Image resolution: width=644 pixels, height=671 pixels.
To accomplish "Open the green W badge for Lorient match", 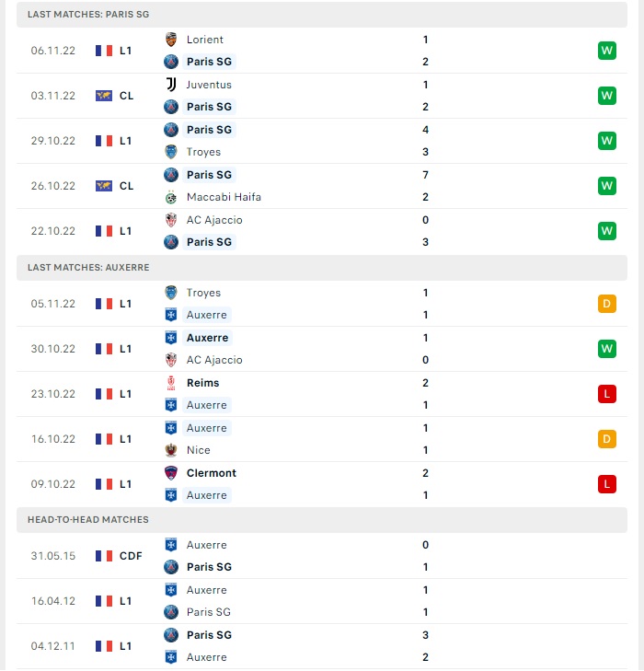I will 607,51.
